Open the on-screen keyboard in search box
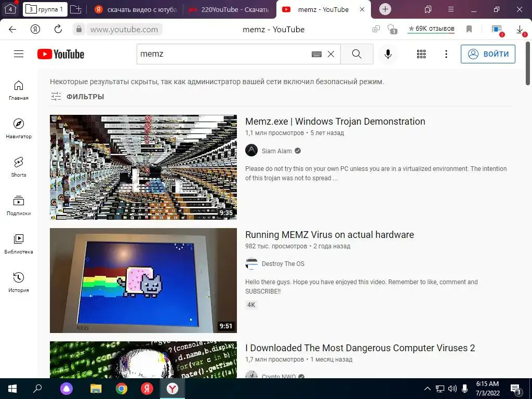 [x=316, y=54]
